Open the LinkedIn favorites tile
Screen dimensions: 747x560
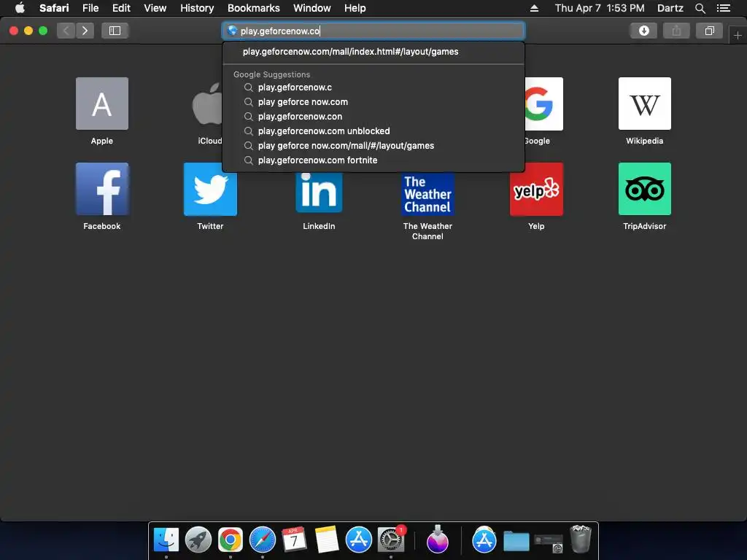click(319, 192)
